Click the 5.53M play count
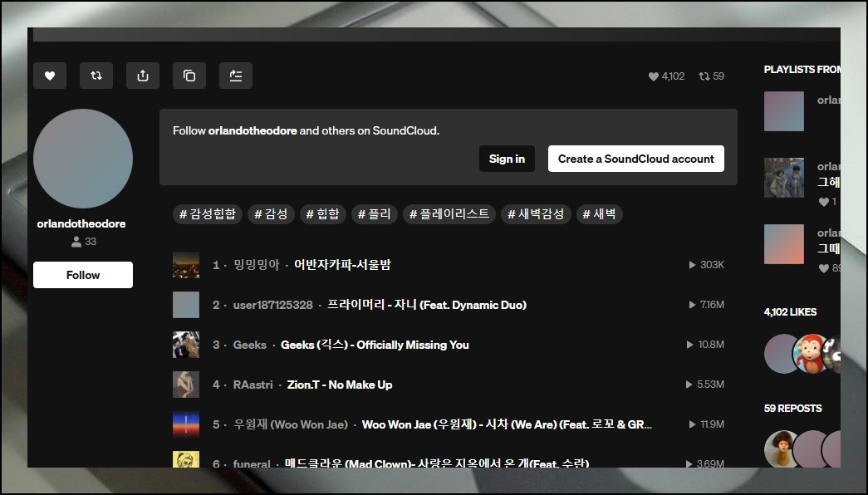Screen dimensions: 868x495 click(x=704, y=385)
